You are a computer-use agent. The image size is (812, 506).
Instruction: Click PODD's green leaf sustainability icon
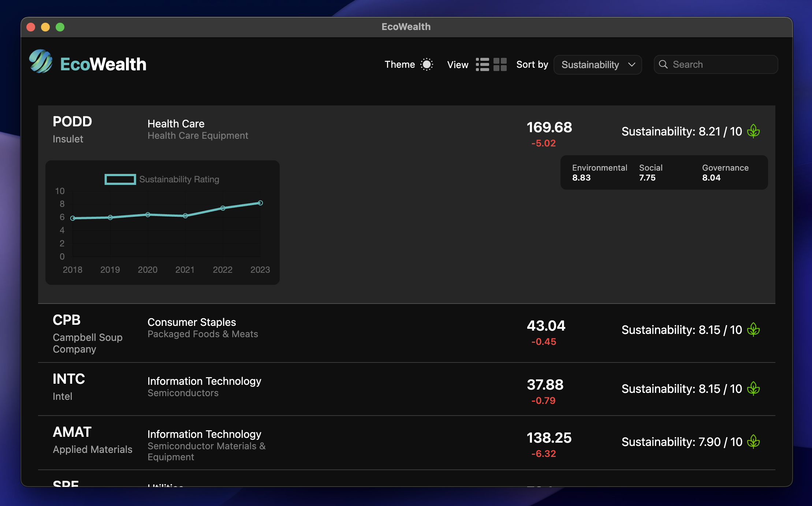[x=753, y=131]
